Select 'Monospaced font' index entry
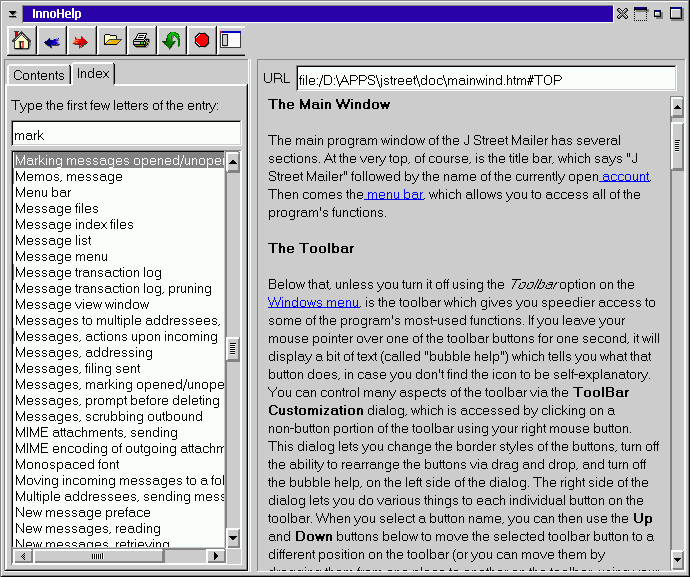Viewport: 690px width, 577px height. point(119,464)
